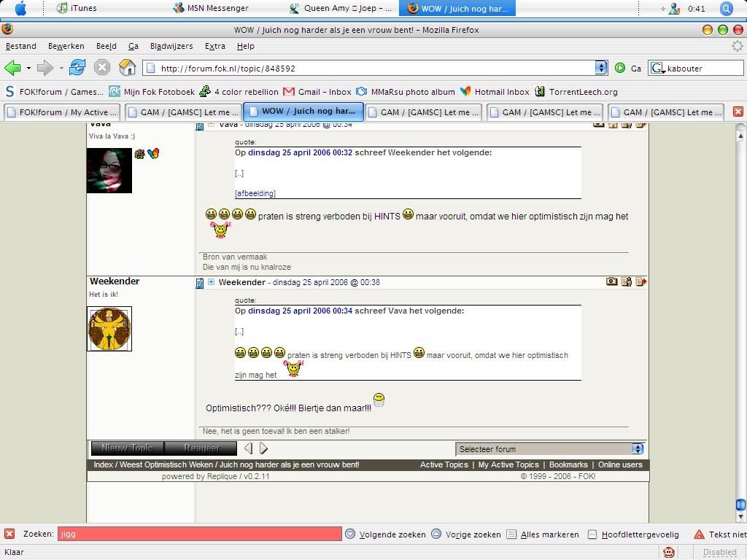Image resolution: width=747 pixels, height=560 pixels.
Task: Click the Stop loading button
Action: (102, 68)
